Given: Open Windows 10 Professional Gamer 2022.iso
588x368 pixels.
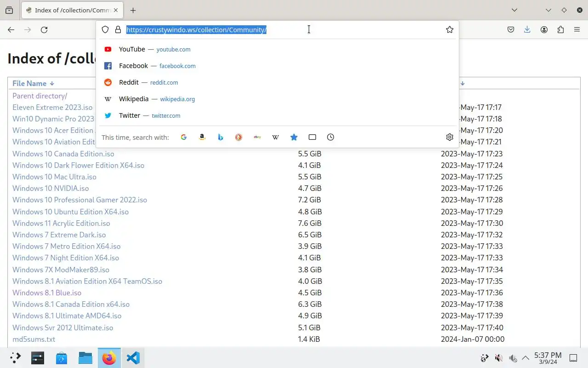Looking at the screenshot, I should click(79, 200).
